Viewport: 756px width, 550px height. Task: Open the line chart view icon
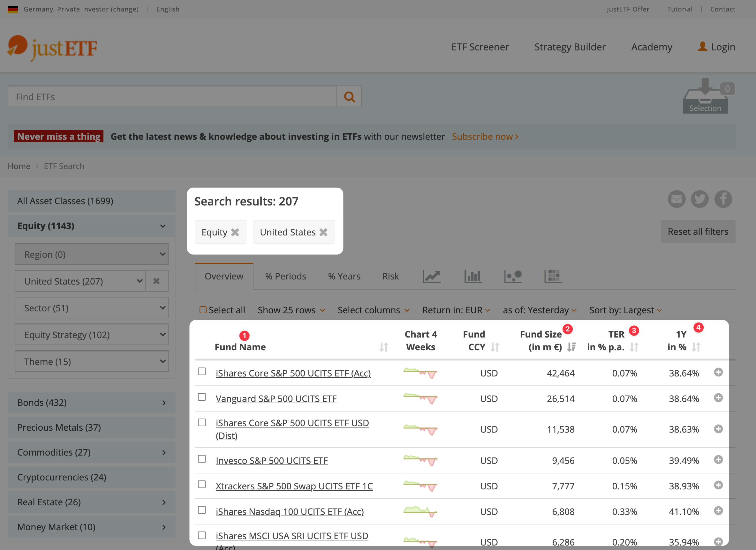(431, 277)
